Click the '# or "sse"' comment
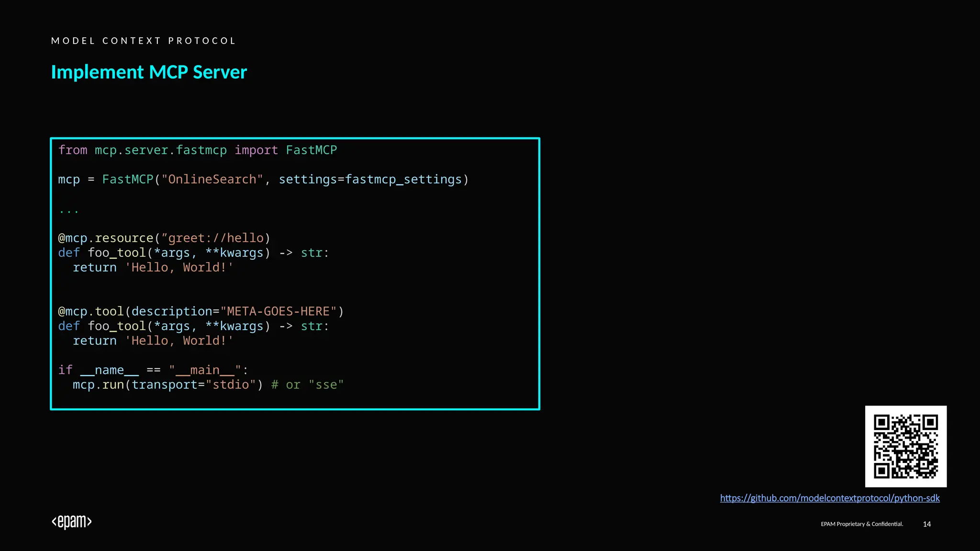 pyautogui.click(x=307, y=385)
